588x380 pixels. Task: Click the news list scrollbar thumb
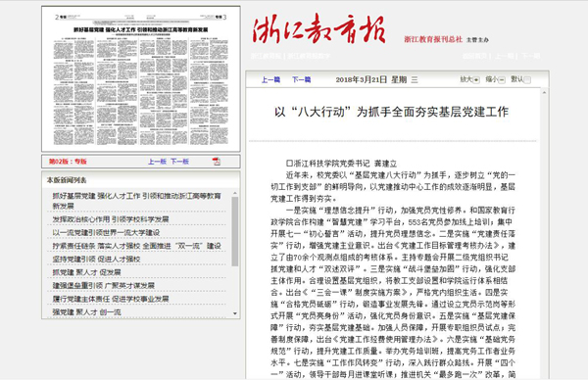pos(235,231)
